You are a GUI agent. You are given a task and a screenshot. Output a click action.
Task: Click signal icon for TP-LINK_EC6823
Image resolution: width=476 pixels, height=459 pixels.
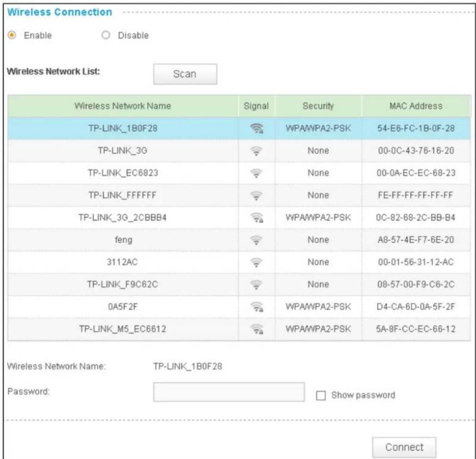[256, 173]
